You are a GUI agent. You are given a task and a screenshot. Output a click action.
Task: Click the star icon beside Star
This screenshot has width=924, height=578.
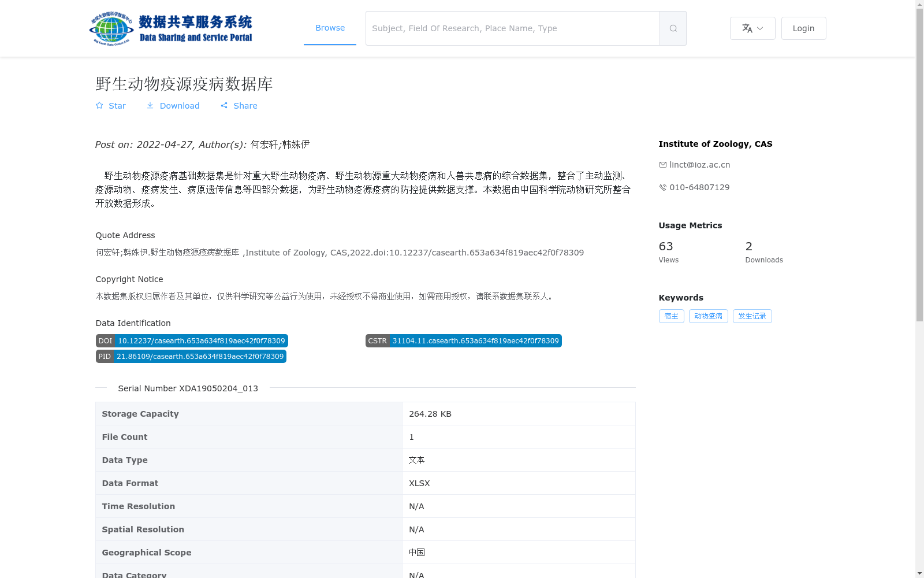click(99, 105)
